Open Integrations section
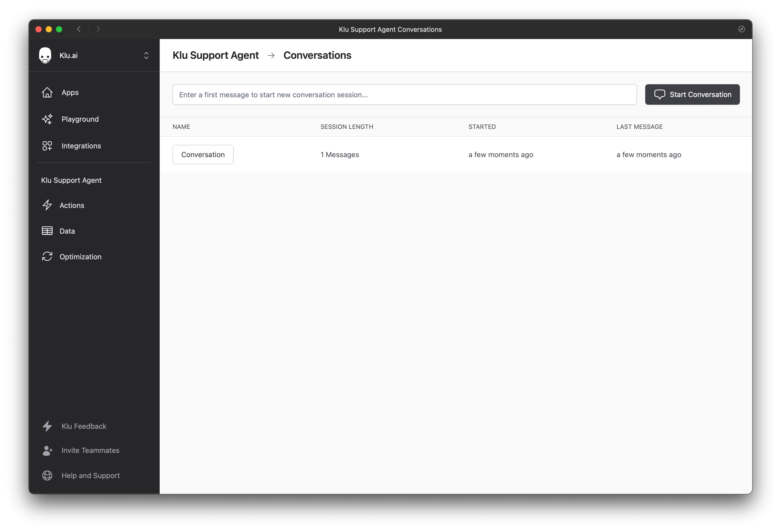 click(81, 146)
